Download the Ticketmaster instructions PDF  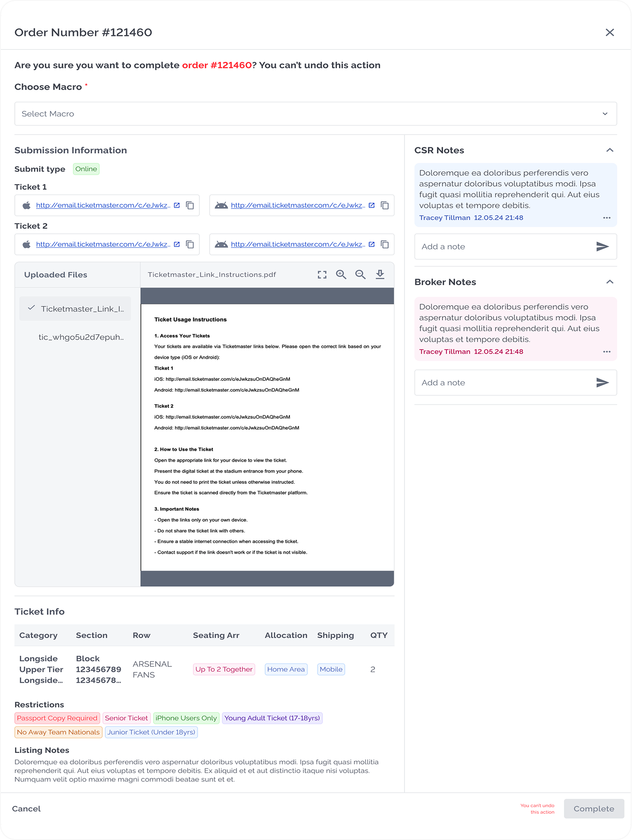(x=380, y=275)
